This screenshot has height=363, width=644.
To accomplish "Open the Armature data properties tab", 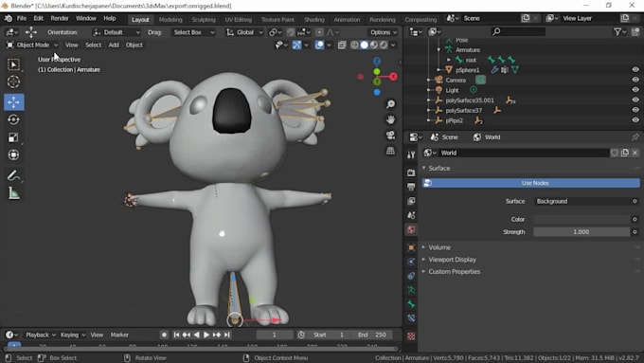I will 411,290.
